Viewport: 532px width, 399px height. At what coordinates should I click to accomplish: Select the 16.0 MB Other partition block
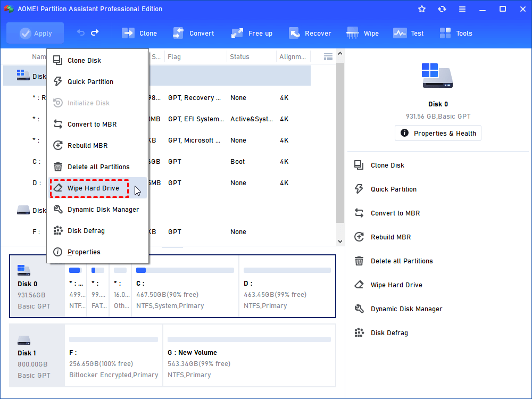pyautogui.click(x=120, y=286)
